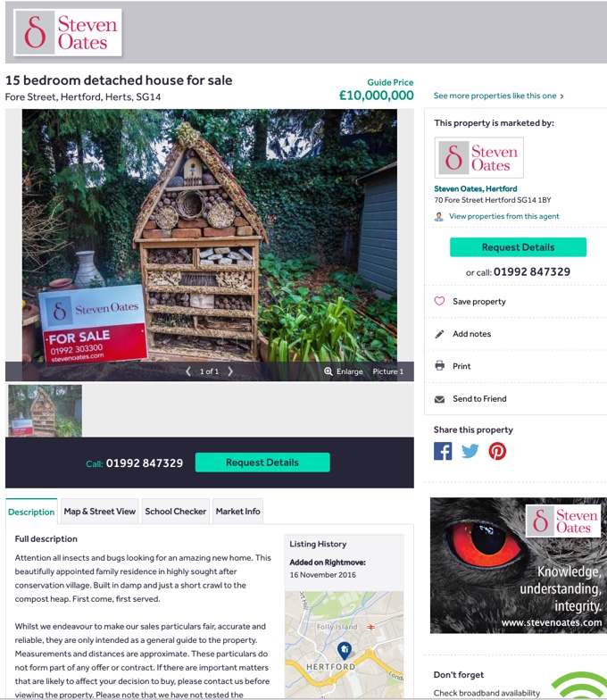This screenshot has width=607, height=700.
Task: Switch to Map & Street View tab
Action: (x=100, y=511)
